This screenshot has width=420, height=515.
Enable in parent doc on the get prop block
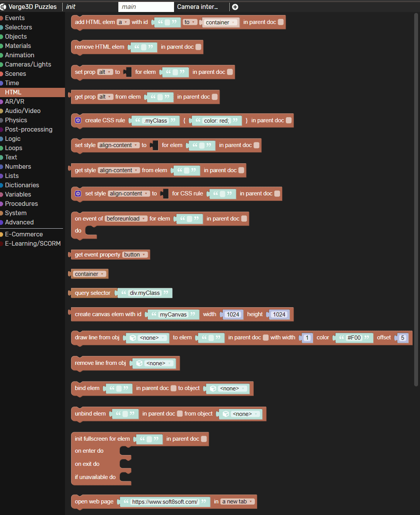coord(215,97)
